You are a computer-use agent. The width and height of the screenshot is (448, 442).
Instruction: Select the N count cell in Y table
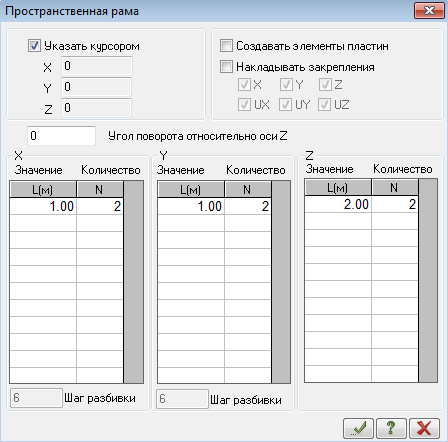248,206
